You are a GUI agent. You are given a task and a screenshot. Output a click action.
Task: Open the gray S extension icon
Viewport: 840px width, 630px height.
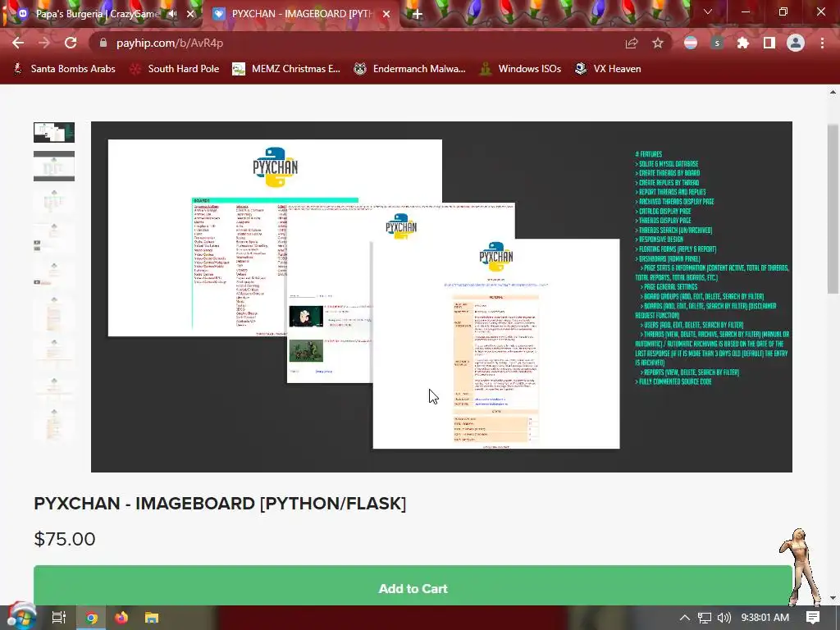[x=717, y=43]
